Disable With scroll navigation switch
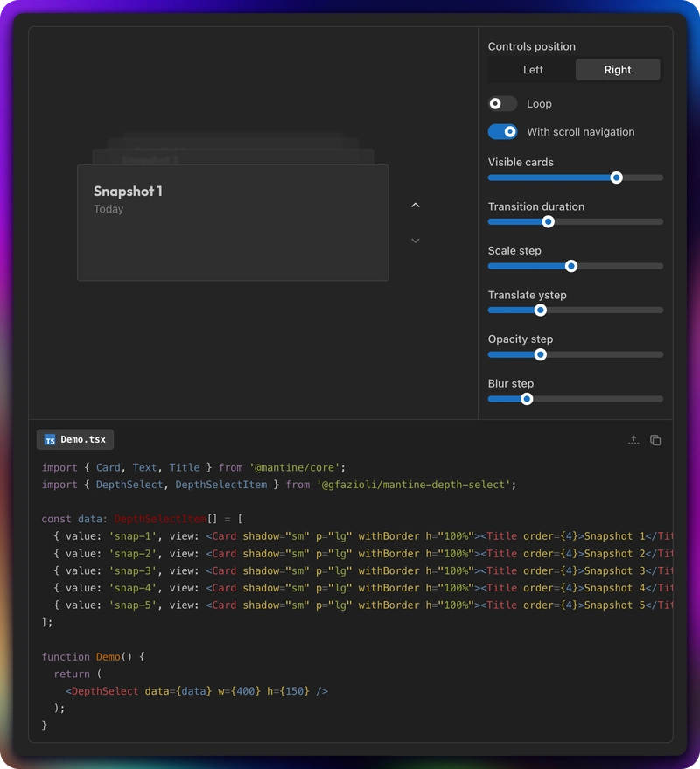Image resolution: width=700 pixels, height=769 pixels. [x=502, y=131]
